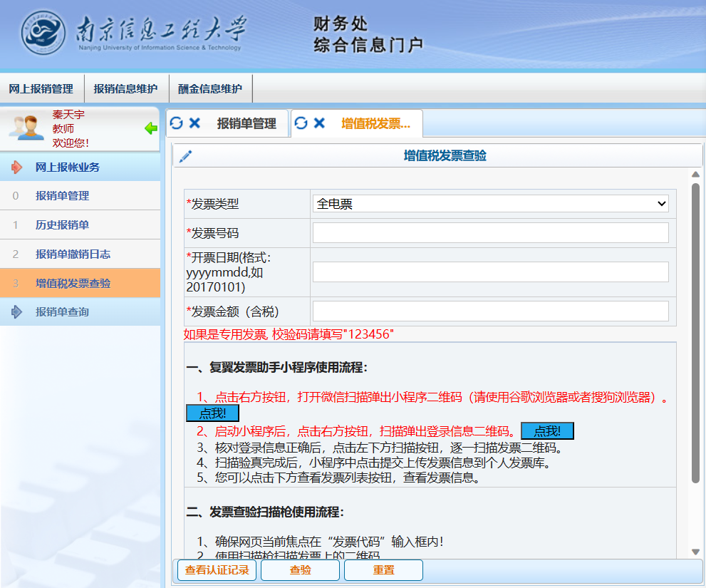This screenshot has height=588, width=706.
Task: Click the 发票号码 input field
Action: [490, 233]
